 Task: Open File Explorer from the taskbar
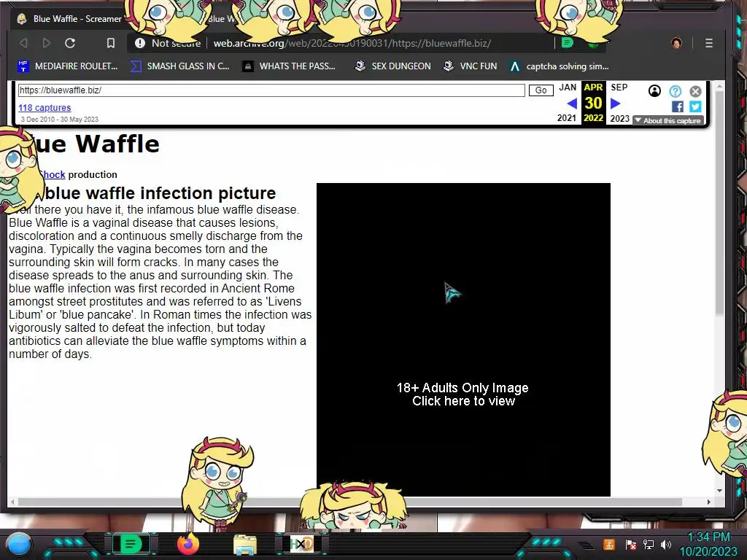pos(245,544)
